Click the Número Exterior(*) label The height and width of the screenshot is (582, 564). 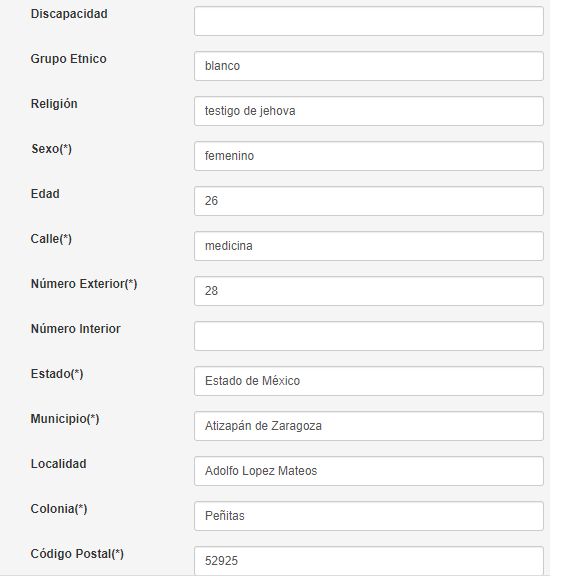click(84, 284)
